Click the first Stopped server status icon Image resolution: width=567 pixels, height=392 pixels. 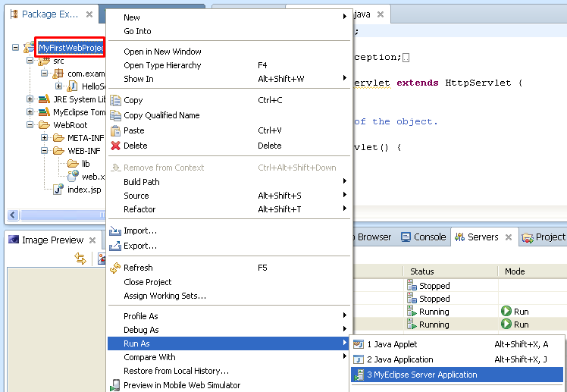(x=412, y=285)
